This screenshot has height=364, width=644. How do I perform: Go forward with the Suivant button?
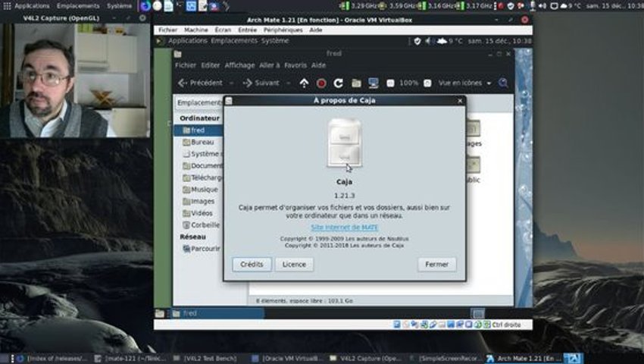(261, 83)
